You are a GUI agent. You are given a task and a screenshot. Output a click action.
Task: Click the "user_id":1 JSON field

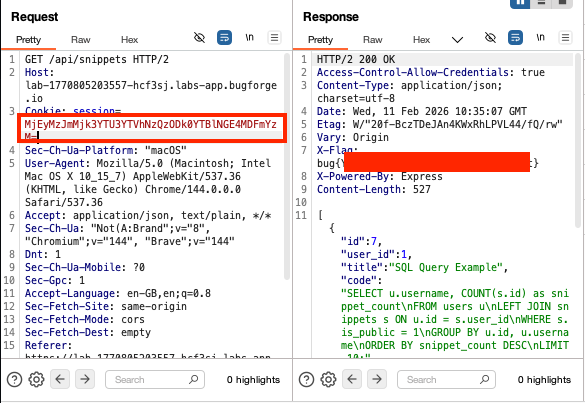click(376, 254)
